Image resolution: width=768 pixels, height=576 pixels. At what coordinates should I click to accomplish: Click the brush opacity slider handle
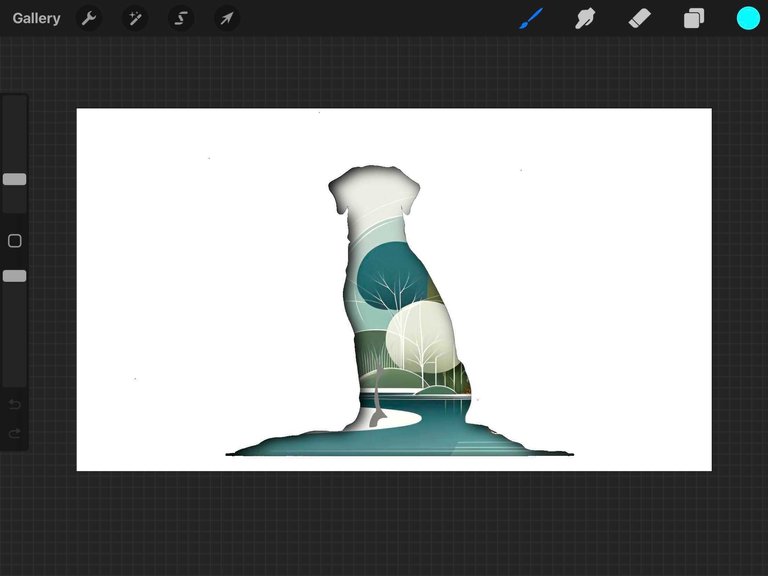pos(15,276)
